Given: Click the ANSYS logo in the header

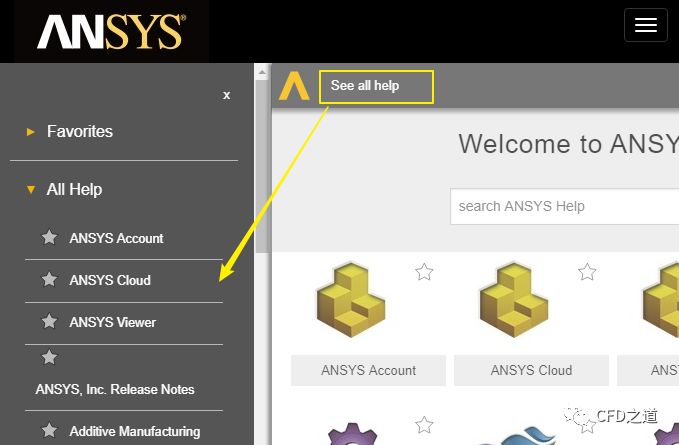Looking at the screenshot, I should [111, 31].
